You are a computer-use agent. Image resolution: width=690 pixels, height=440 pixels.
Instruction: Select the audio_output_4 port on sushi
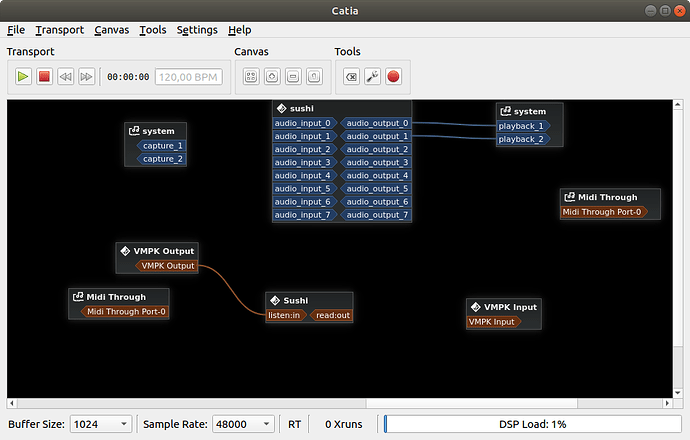376,176
